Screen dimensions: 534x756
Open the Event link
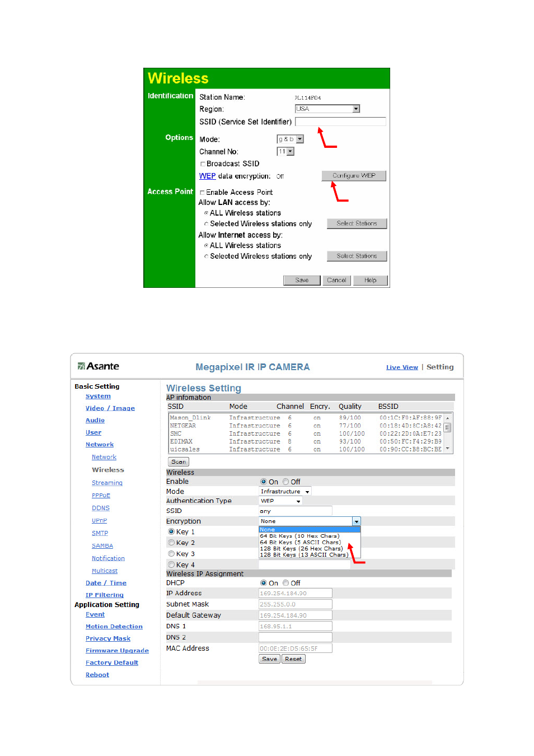pyautogui.click(x=95, y=615)
